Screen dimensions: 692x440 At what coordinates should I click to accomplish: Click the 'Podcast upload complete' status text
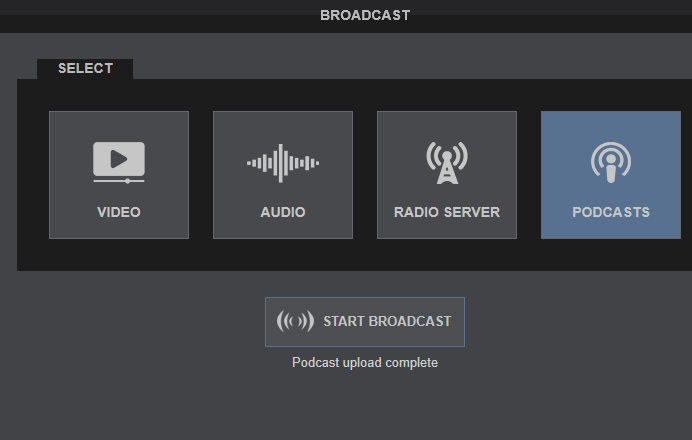[365, 363]
